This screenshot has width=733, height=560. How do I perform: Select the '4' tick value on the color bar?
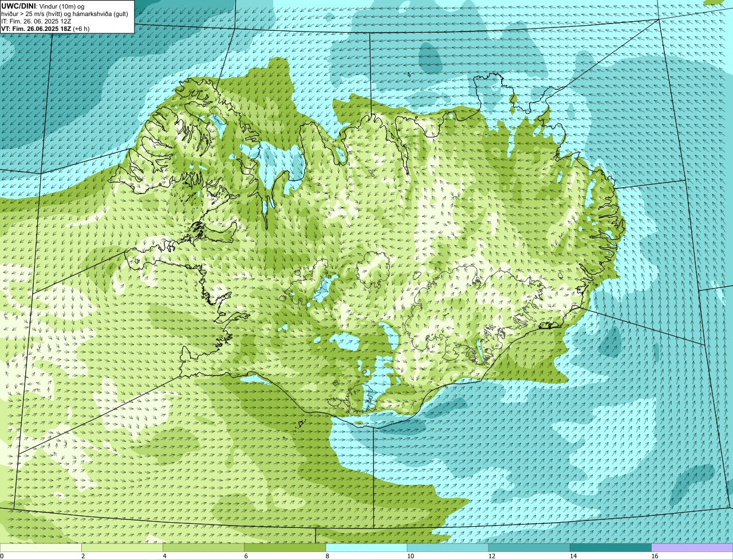tap(164, 556)
